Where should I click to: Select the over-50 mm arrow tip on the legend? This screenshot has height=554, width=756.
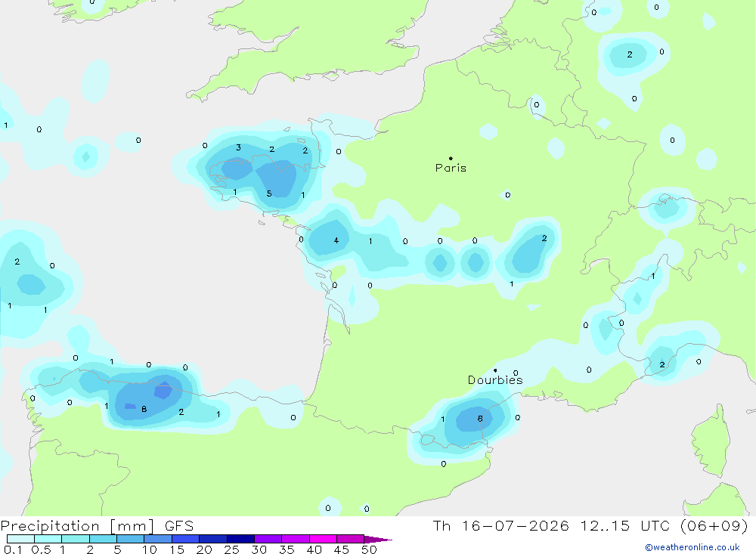point(379,540)
